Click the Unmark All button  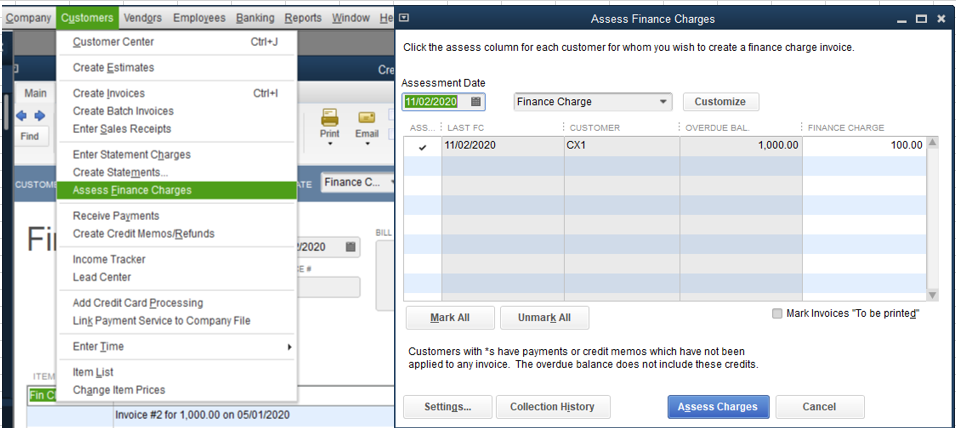(544, 318)
